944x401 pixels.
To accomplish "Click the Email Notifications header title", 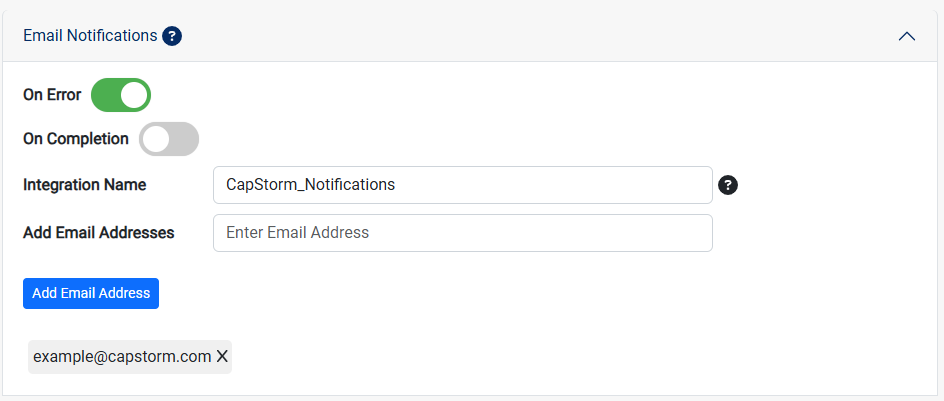I will 90,36.
